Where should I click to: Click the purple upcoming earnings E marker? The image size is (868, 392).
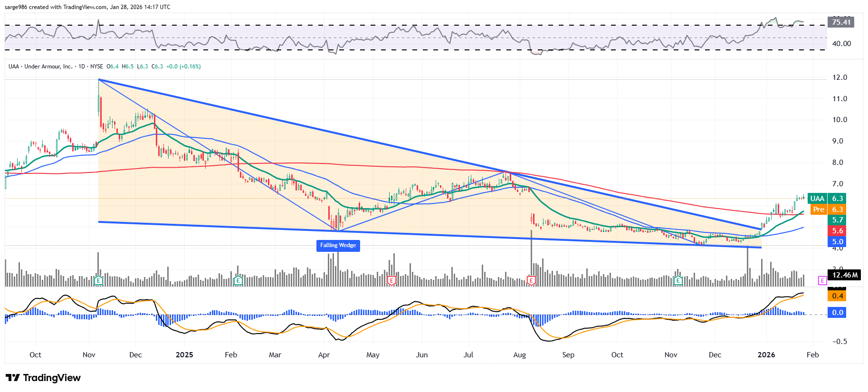coord(822,281)
